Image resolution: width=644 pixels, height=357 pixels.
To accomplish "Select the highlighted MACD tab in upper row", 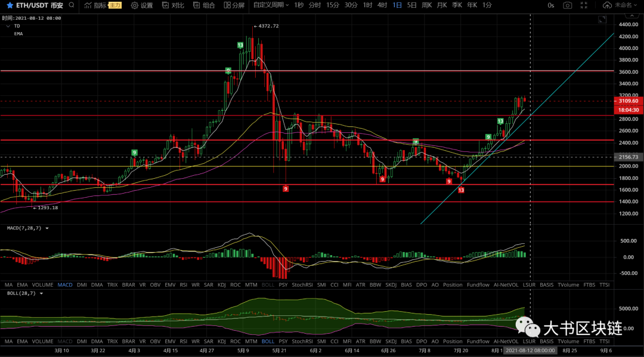I will 65,285.
